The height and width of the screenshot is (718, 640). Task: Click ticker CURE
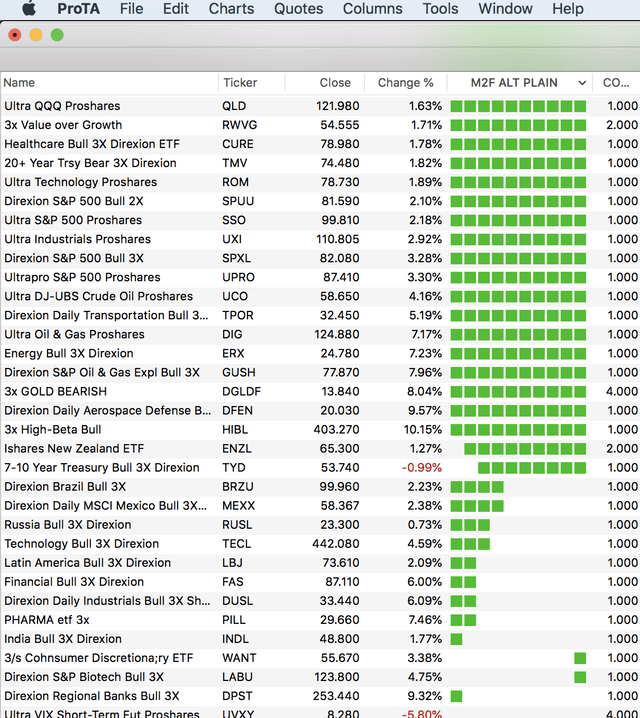[238, 144]
